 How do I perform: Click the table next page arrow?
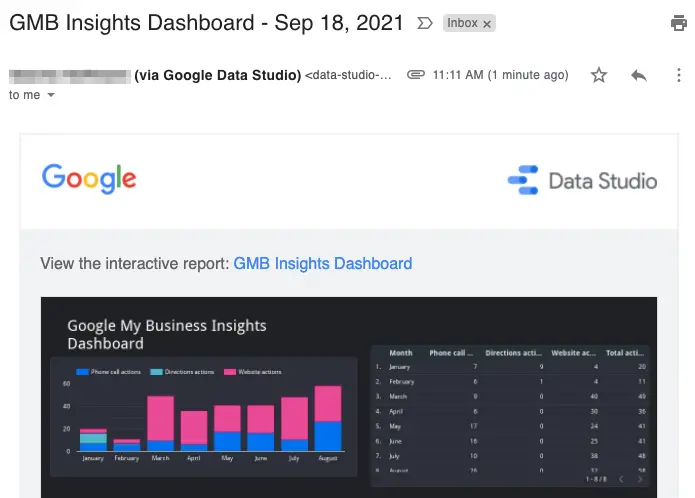coord(640,479)
